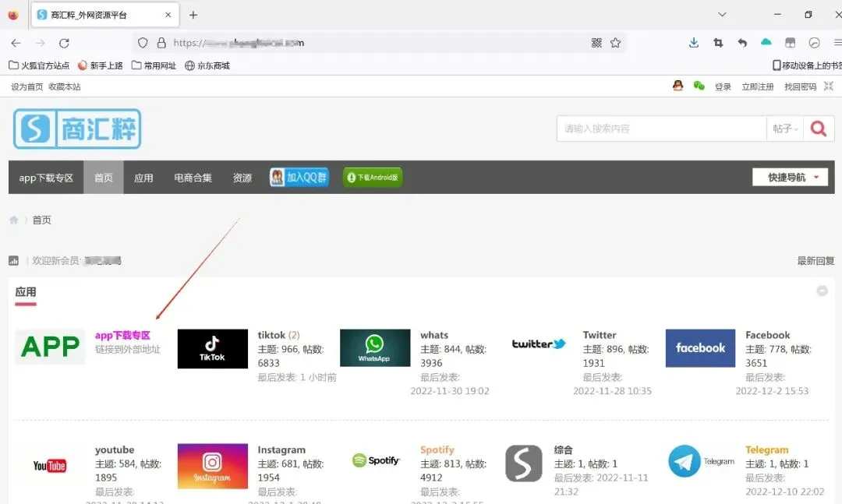Open the whats forum title link
The width and height of the screenshot is (842, 504).
[434, 335]
